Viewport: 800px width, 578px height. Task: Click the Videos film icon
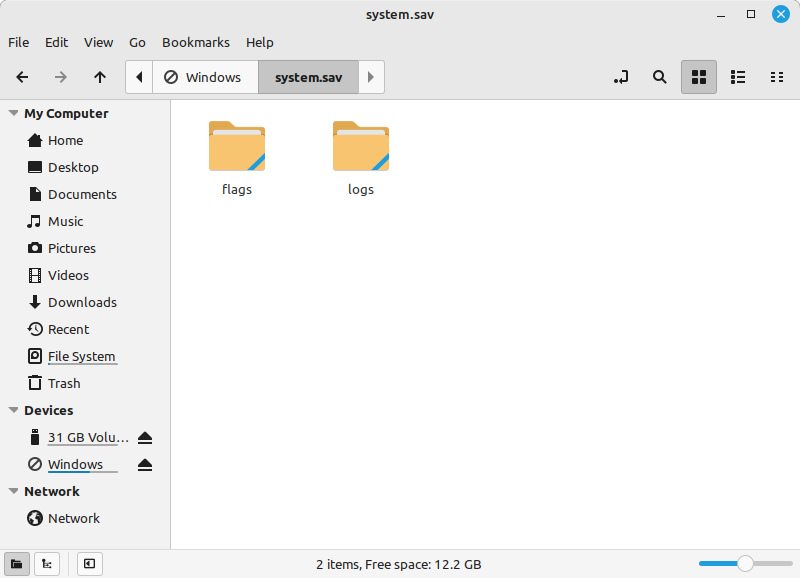(x=35, y=275)
